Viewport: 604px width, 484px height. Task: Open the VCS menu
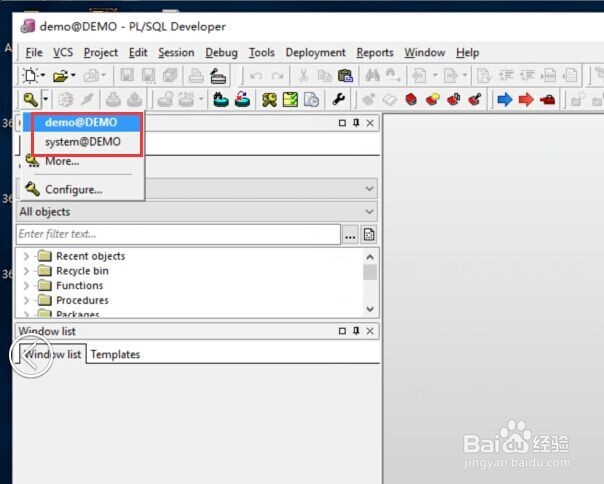[x=63, y=52]
